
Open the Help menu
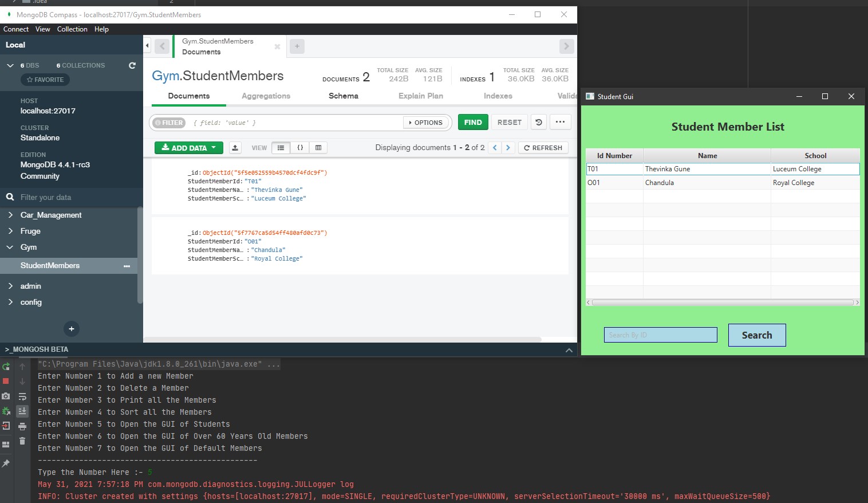[101, 29]
